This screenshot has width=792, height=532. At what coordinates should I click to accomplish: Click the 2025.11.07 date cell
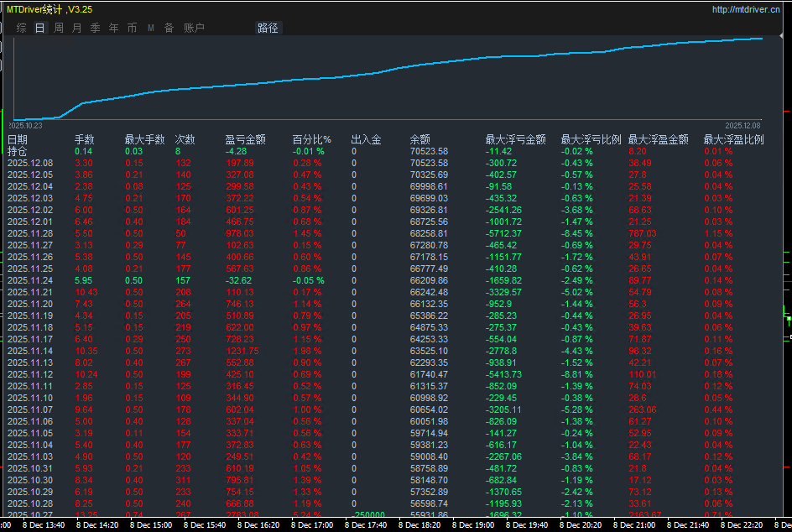tap(30, 409)
